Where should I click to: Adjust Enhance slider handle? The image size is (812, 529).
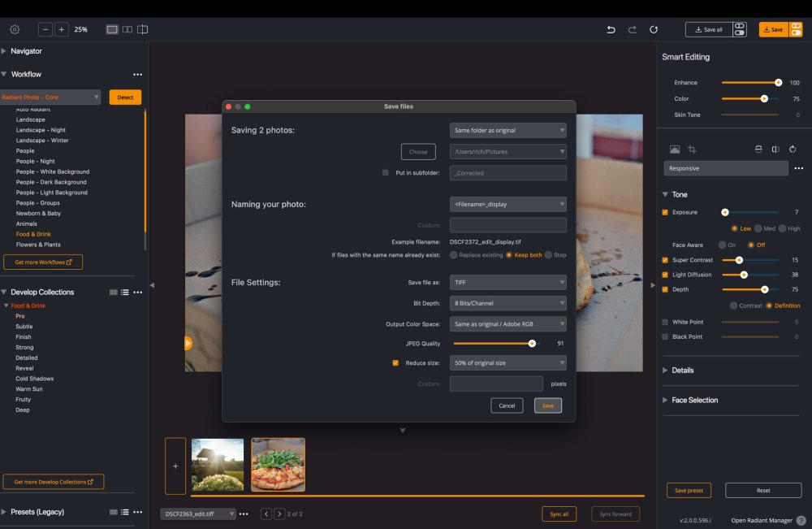click(779, 83)
